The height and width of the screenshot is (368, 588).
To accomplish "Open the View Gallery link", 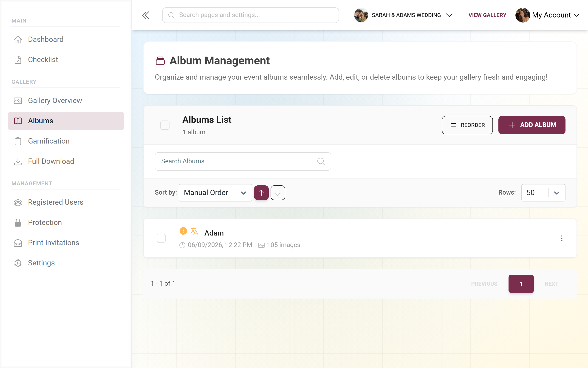I will pyautogui.click(x=487, y=15).
